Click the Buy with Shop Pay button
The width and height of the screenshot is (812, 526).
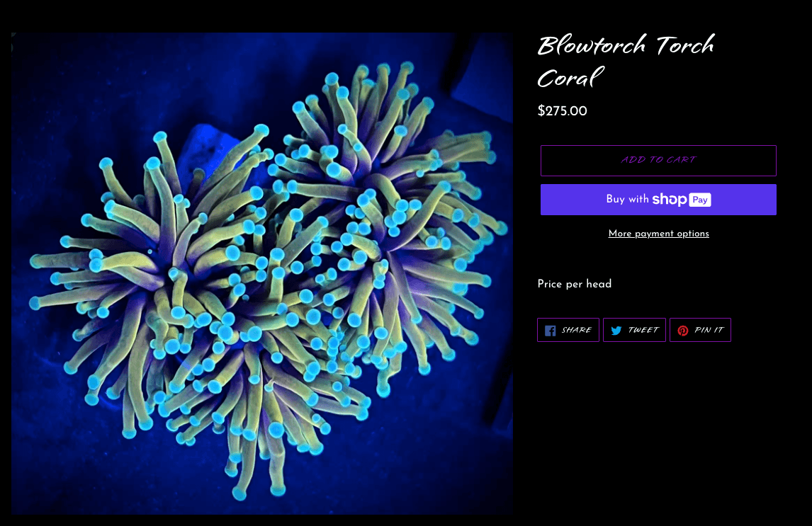tap(658, 199)
